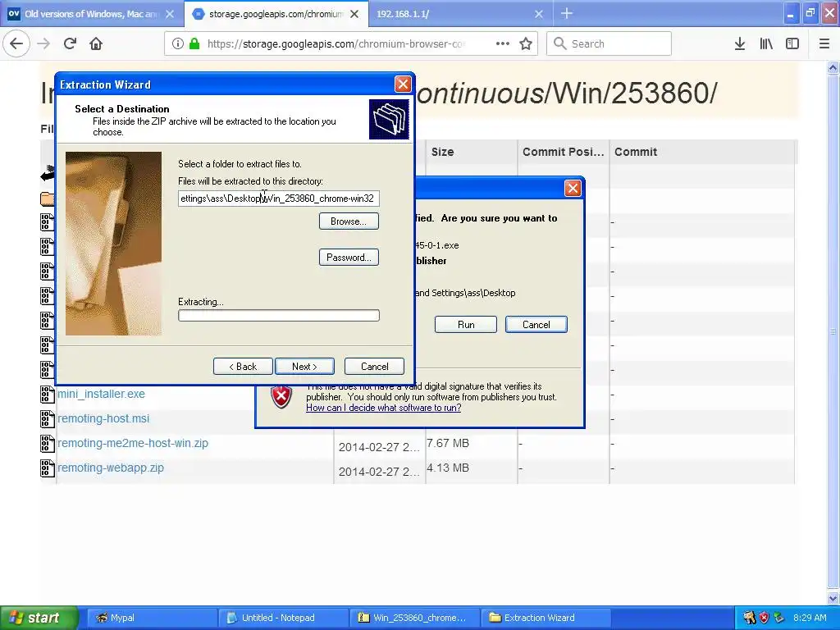Switch to Extraction Wizard taskbar button
Viewport: 840px width, 630px height.
(x=546, y=618)
